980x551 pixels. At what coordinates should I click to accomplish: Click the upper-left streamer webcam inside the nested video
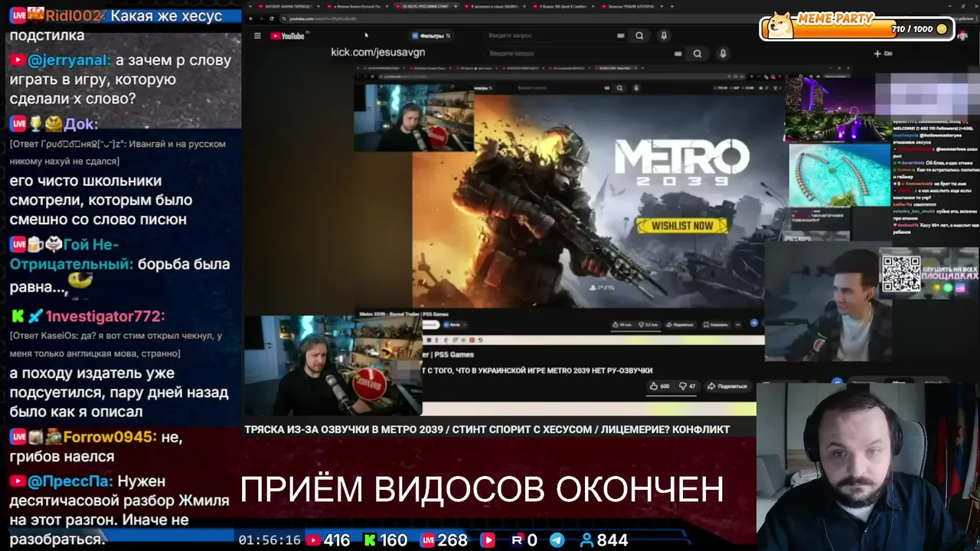tap(414, 116)
